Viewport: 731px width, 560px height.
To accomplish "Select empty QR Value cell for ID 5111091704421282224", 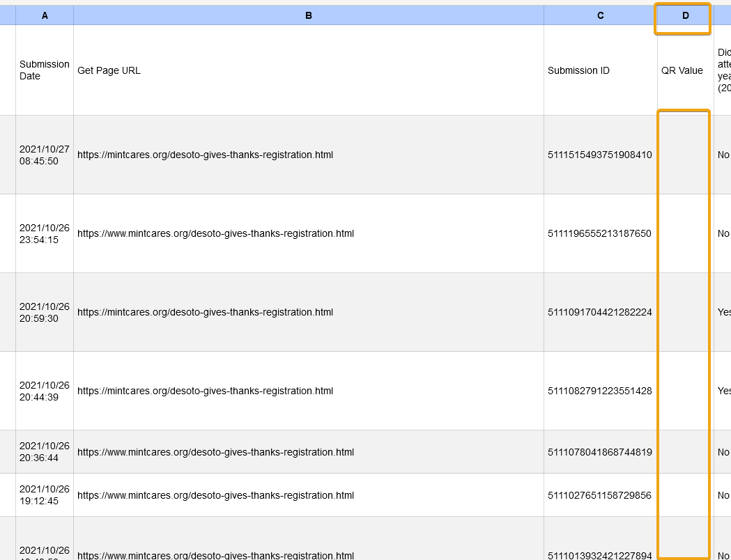I will [x=684, y=312].
